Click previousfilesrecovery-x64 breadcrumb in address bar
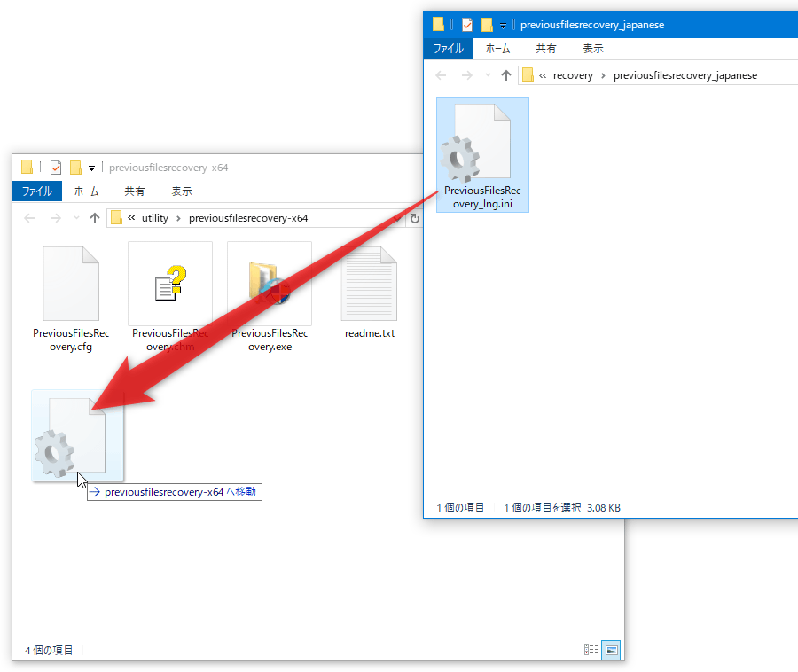Screen dimensions: 798x672 [x=248, y=218]
